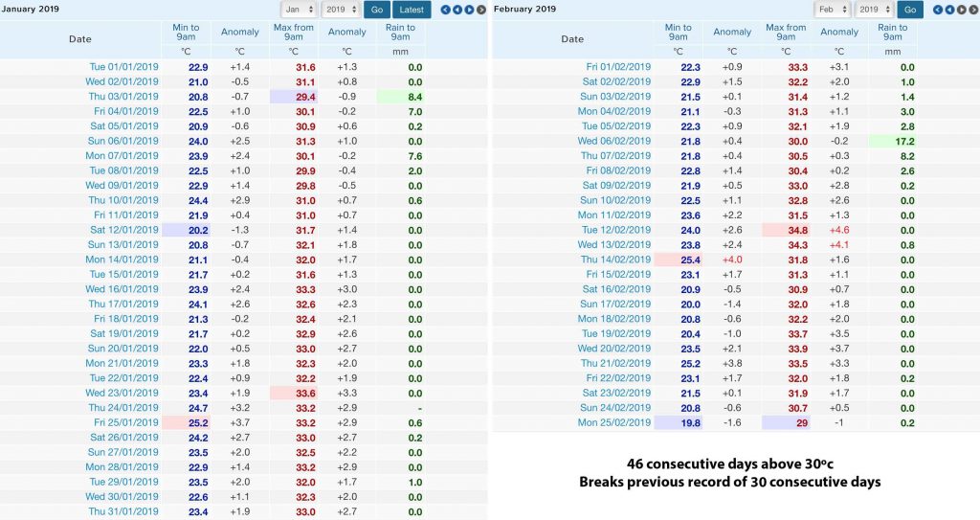Click previous-year chevron icon in February panel
The width and height of the screenshot is (980, 520).
pos(938,10)
